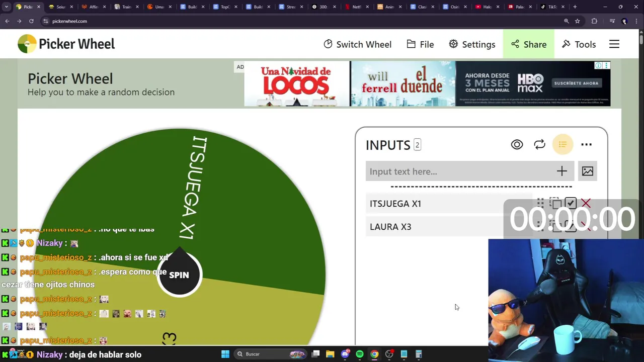The width and height of the screenshot is (644, 362).
Task: Click the El Duende ad banner
Action: [403, 83]
